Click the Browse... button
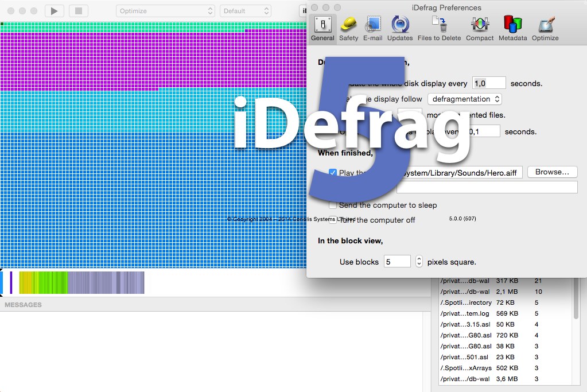This screenshot has width=587, height=392. coord(552,172)
